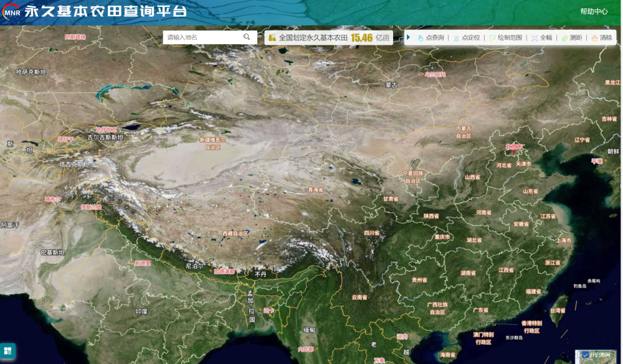The image size is (623, 364).
Task: Click the 15.46 亿亩 farmland total figure
Action: tap(370, 38)
